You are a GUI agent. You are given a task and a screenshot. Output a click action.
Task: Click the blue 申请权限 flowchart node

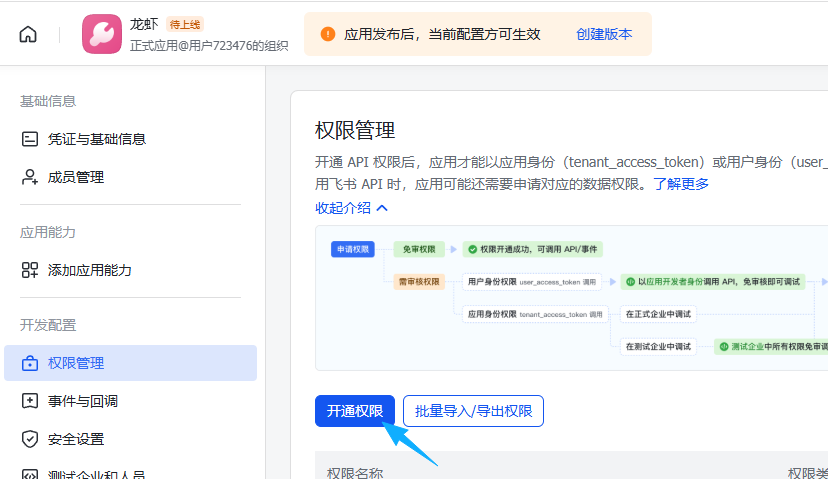(352, 249)
